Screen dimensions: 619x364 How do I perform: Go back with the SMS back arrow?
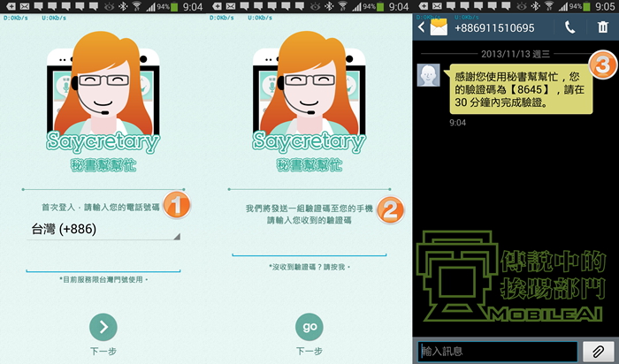(x=421, y=27)
